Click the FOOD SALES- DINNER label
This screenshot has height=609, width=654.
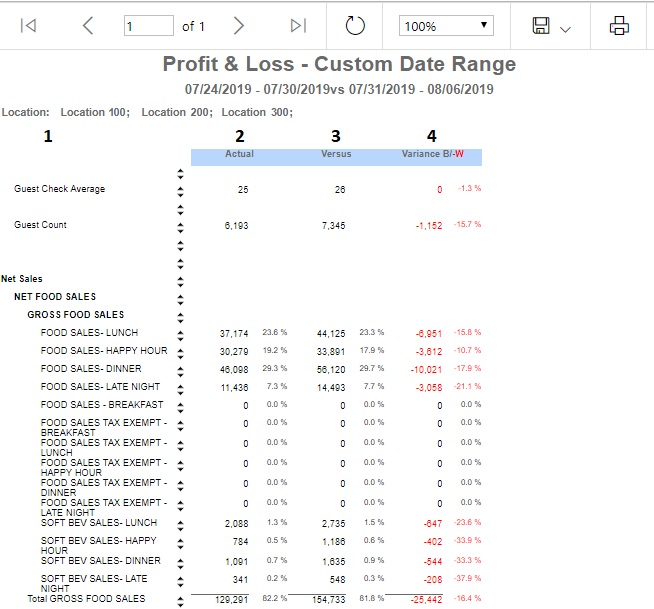tap(91, 368)
